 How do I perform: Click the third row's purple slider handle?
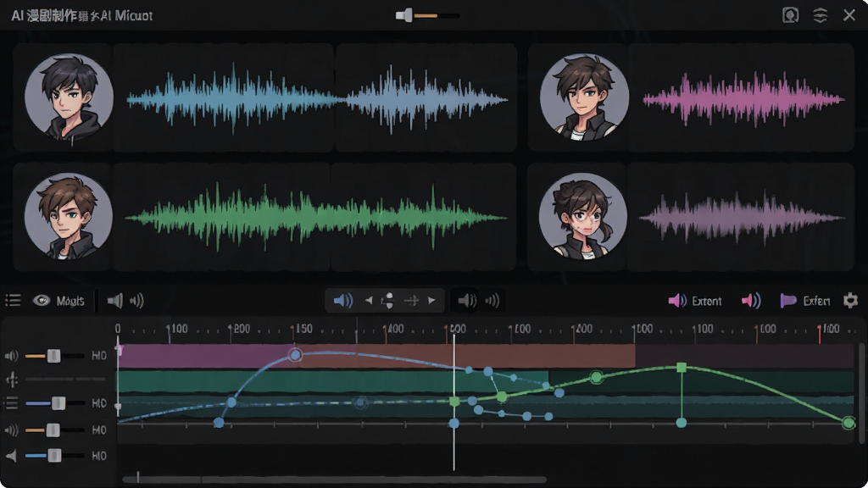(58, 403)
